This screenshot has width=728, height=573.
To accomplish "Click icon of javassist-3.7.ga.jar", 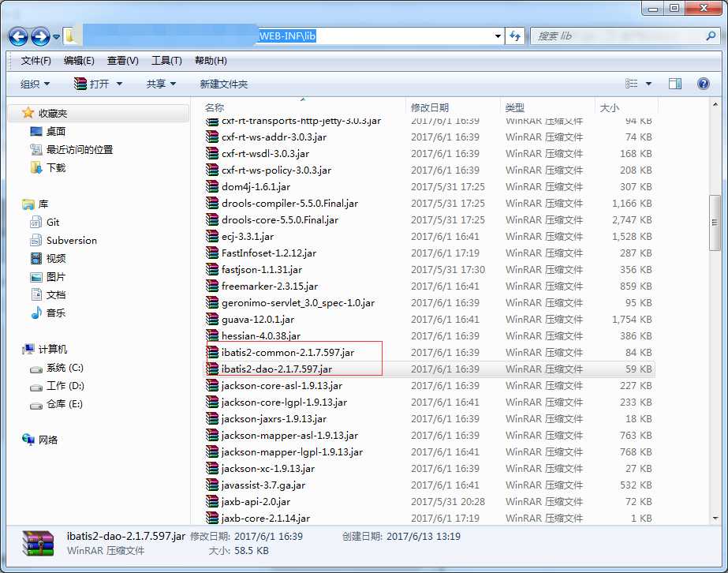I will coord(212,485).
